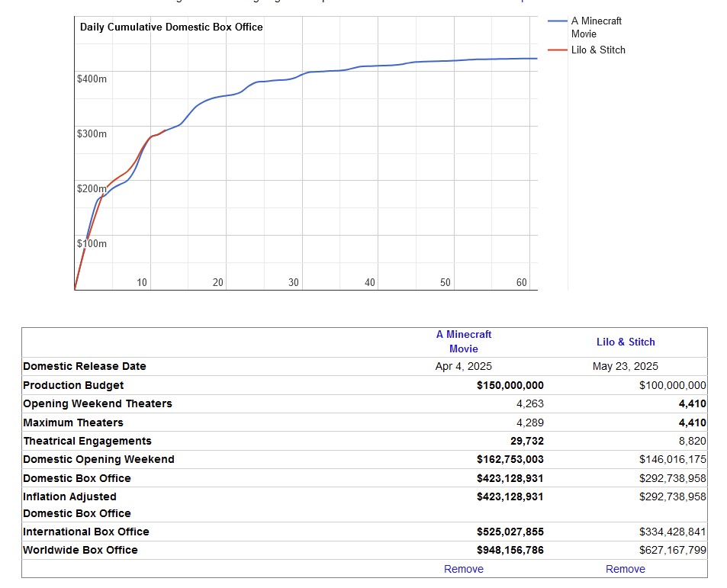Click the $400m label on the chart axis
727x588 pixels.
click(x=92, y=79)
